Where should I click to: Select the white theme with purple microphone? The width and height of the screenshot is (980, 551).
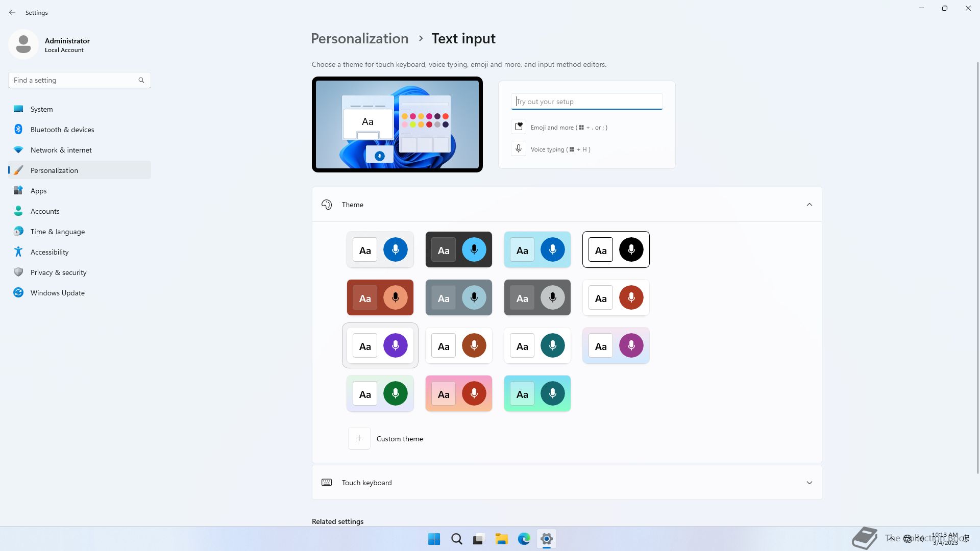(380, 345)
